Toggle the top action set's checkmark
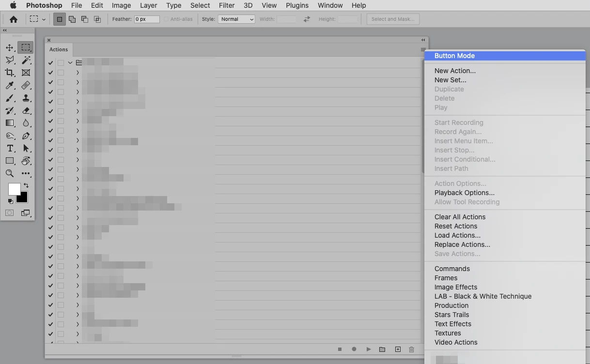 pyautogui.click(x=50, y=63)
